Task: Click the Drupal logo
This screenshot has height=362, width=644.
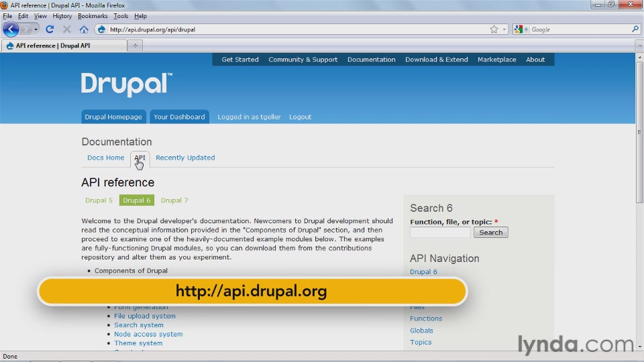Action: coord(127,84)
